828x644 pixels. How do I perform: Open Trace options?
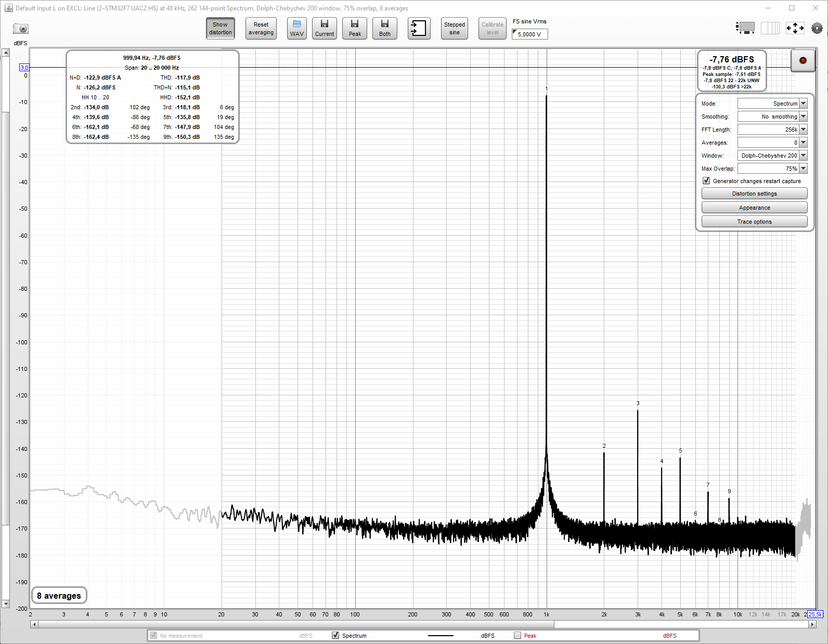coord(754,222)
